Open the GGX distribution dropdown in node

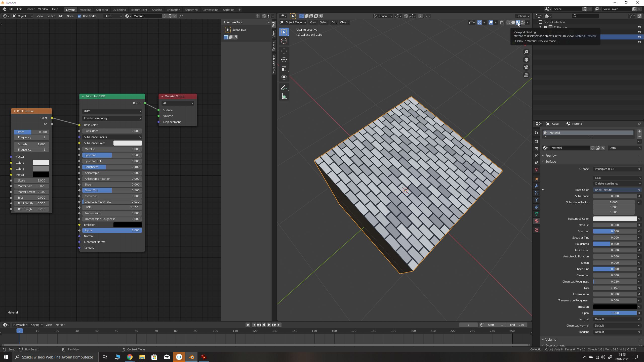[112, 111]
